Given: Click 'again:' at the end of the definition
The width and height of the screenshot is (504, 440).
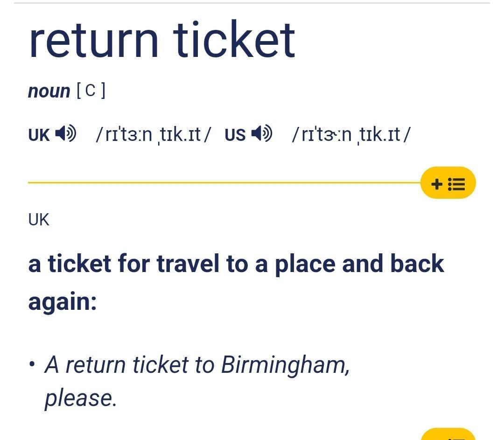Looking at the screenshot, I should 63,302.
